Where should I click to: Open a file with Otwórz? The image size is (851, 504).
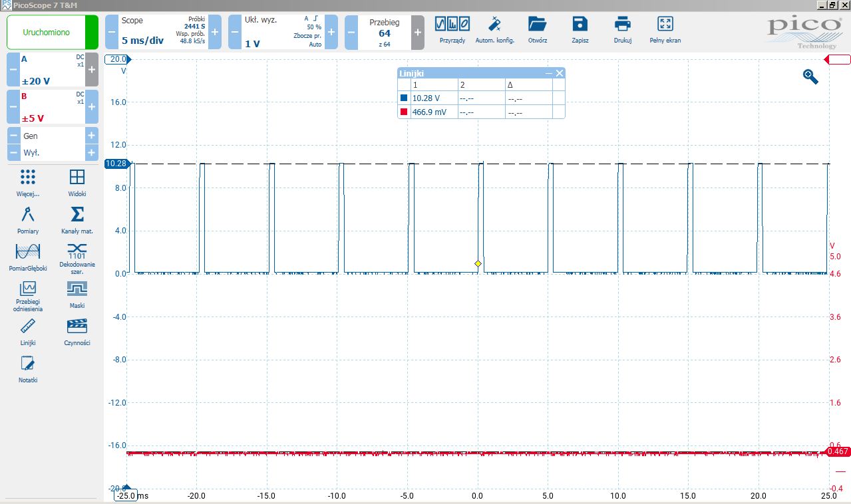537,31
